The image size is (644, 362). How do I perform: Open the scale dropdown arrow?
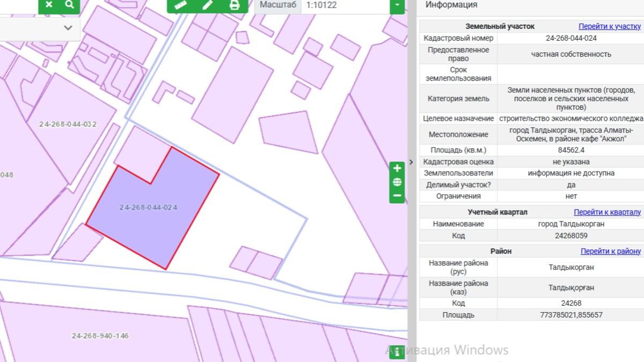pyautogui.click(x=397, y=5)
